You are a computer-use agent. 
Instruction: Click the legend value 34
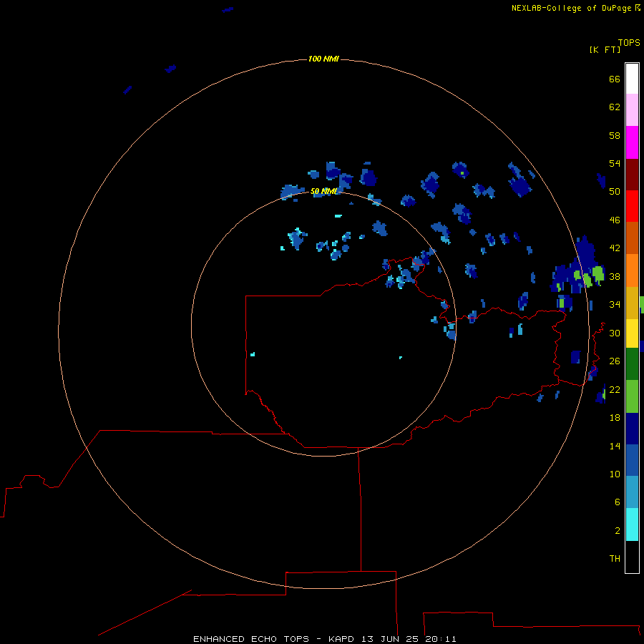click(x=615, y=305)
